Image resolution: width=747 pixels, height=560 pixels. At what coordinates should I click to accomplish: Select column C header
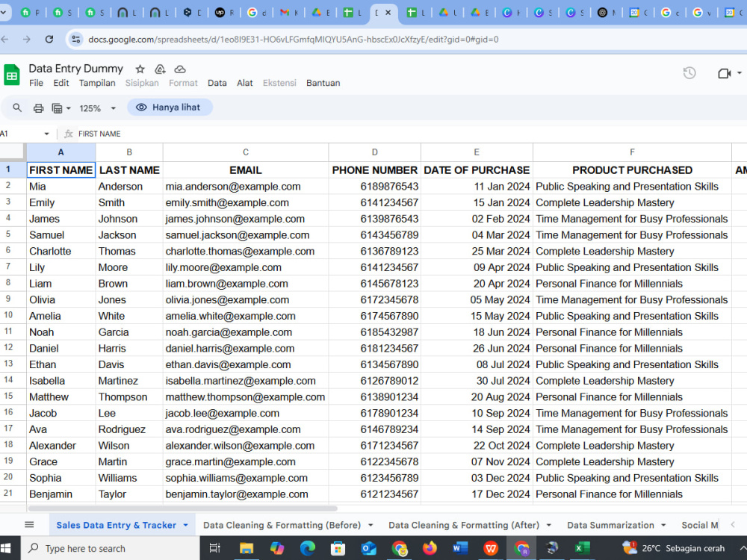click(245, 152)
